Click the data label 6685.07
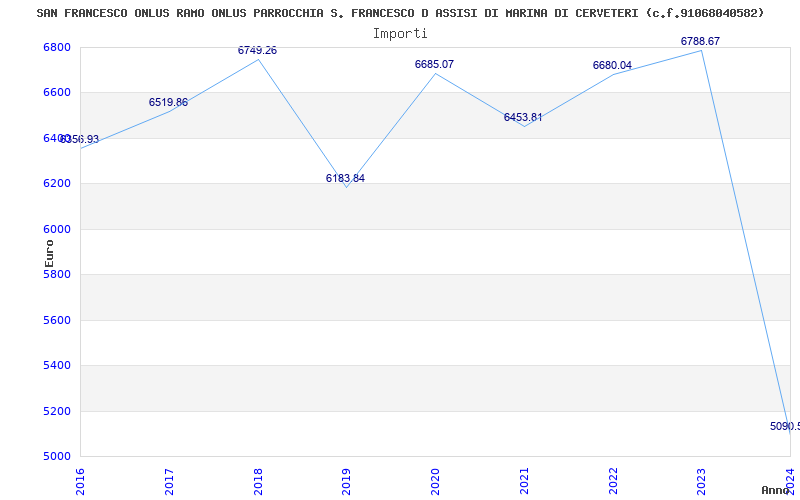Image resolution: width=800 pixels, height=500 pixels. [x=434, y=64]
